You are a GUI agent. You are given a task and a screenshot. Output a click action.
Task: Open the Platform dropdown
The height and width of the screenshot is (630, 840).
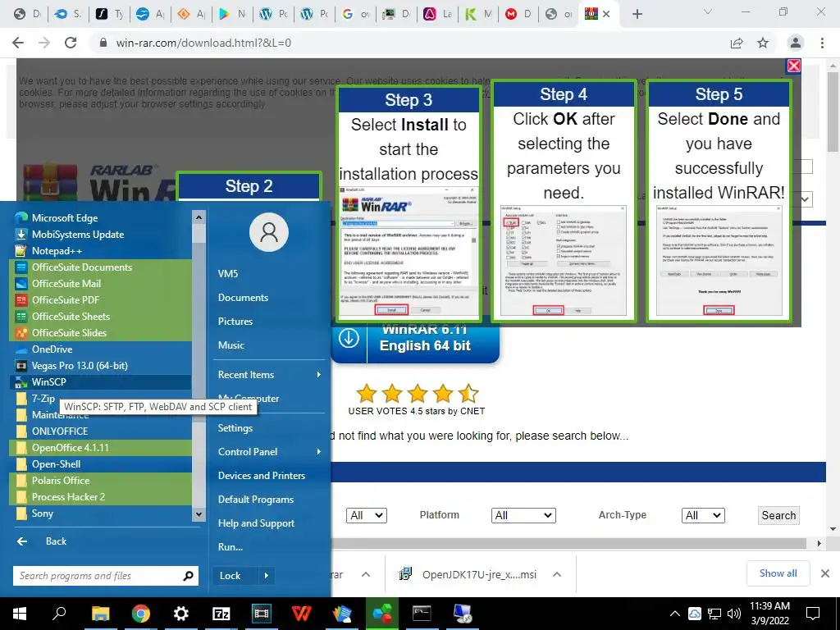(x=523, y=515)
